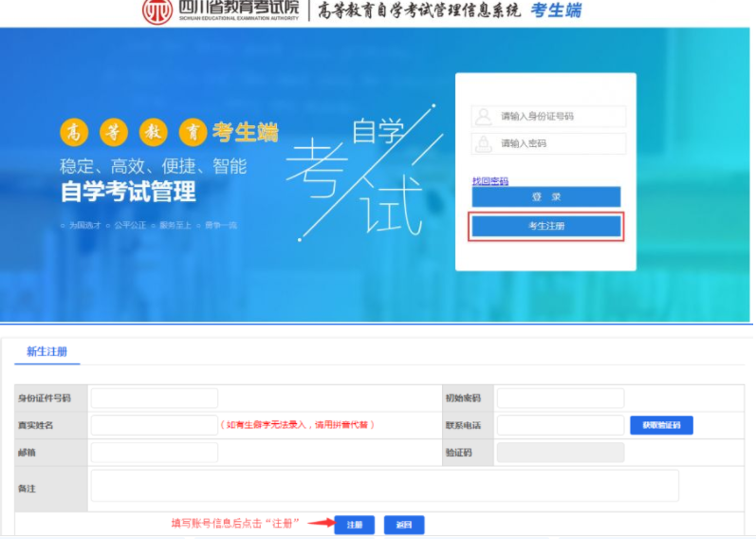
Task: Click the 初始密码 label cell
Action: tap(468, 399)
